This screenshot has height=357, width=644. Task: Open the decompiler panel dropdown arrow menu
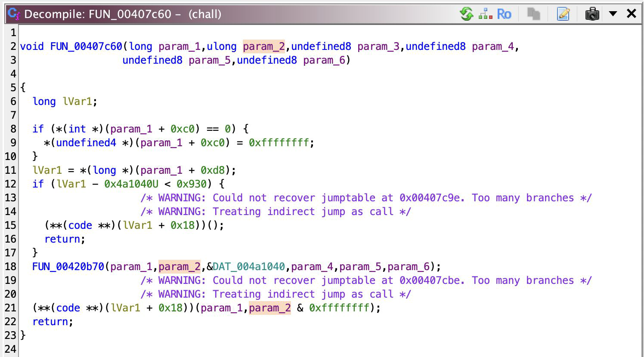click(x=613, y=14)
